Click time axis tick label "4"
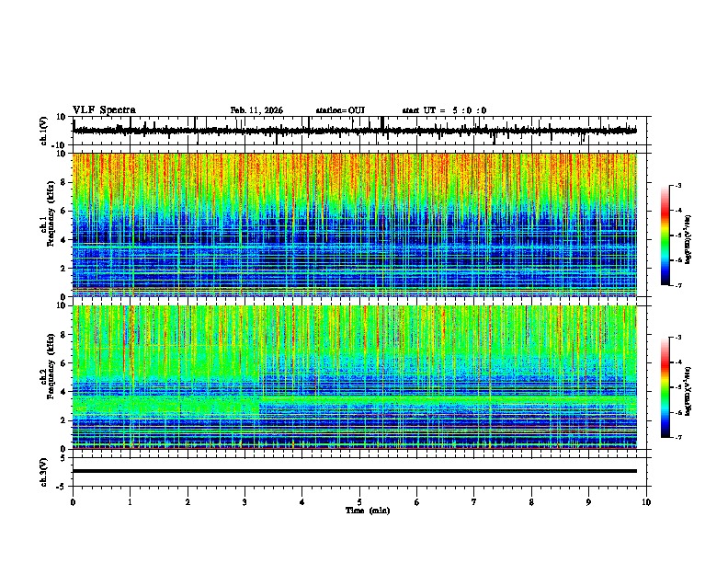728x563 pixels. click(302, 502)
